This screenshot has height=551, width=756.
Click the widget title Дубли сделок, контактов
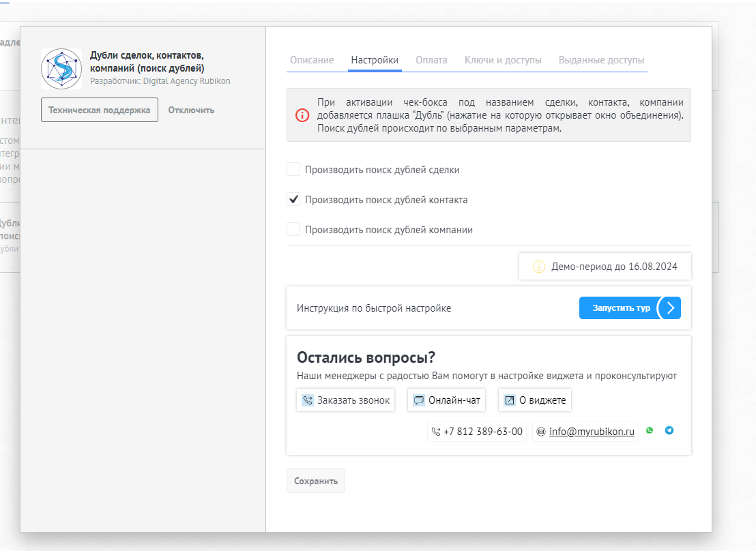tap(147, 61)
